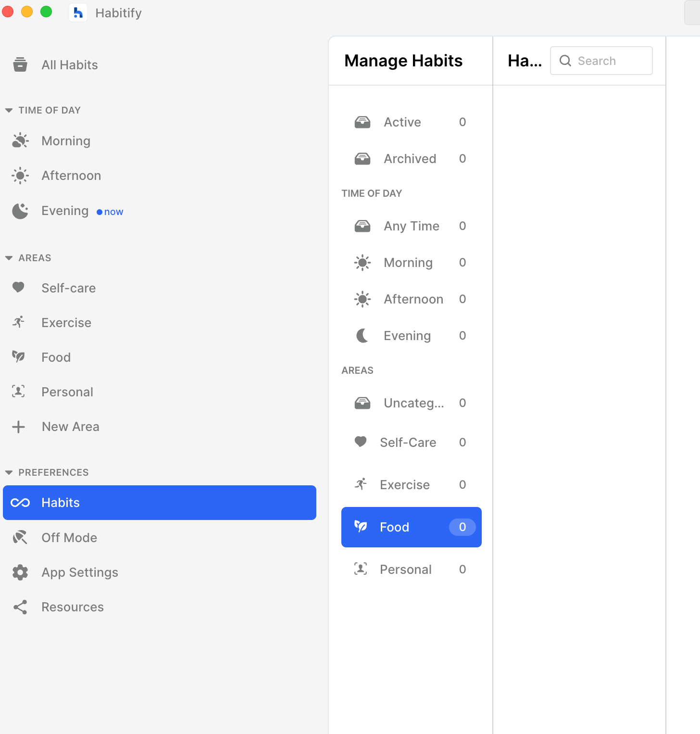
Task: Open the Exercise area in sidebar
Action: tap(160, 323)
